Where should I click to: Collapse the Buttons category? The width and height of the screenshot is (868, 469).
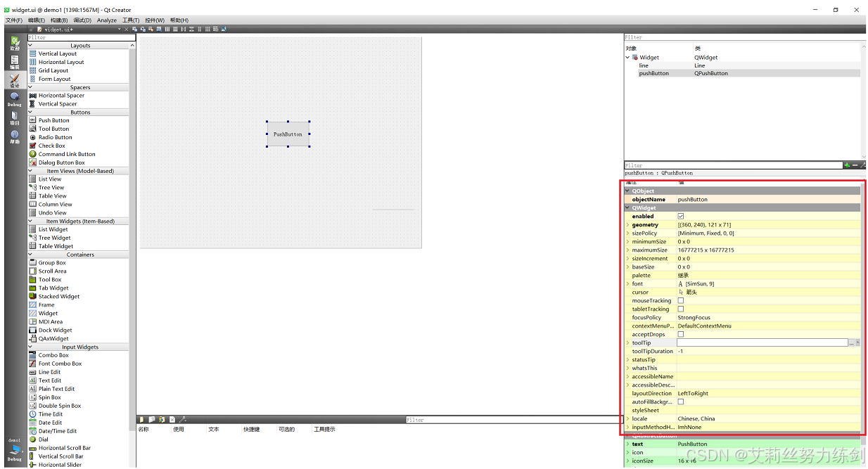pos(30,112)
